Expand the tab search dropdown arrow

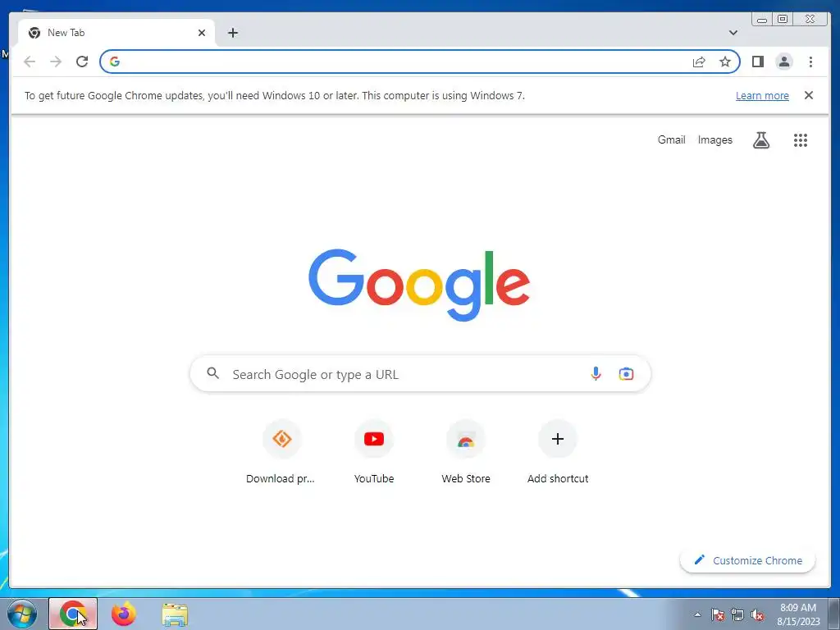tap(733, 33)
